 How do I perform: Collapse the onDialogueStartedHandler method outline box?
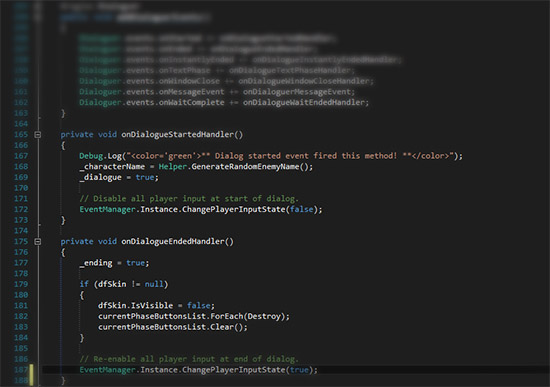pos(38,135)
